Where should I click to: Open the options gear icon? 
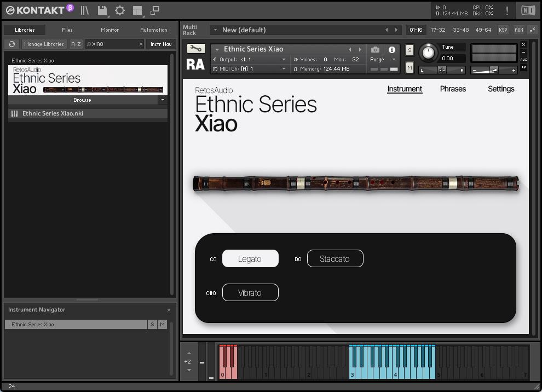click(120, 10)
